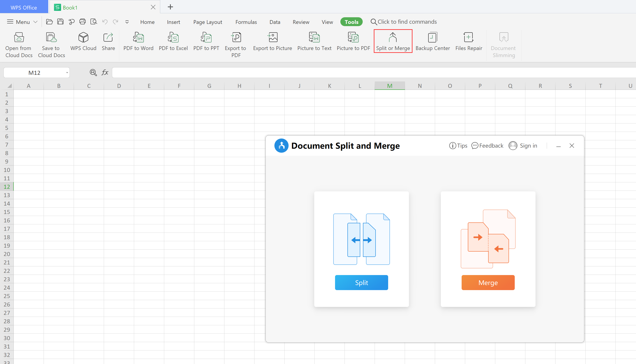Click the PDF to Word icon
The height and width of the screenshot is (364, 636).
(x=138, y=37)
